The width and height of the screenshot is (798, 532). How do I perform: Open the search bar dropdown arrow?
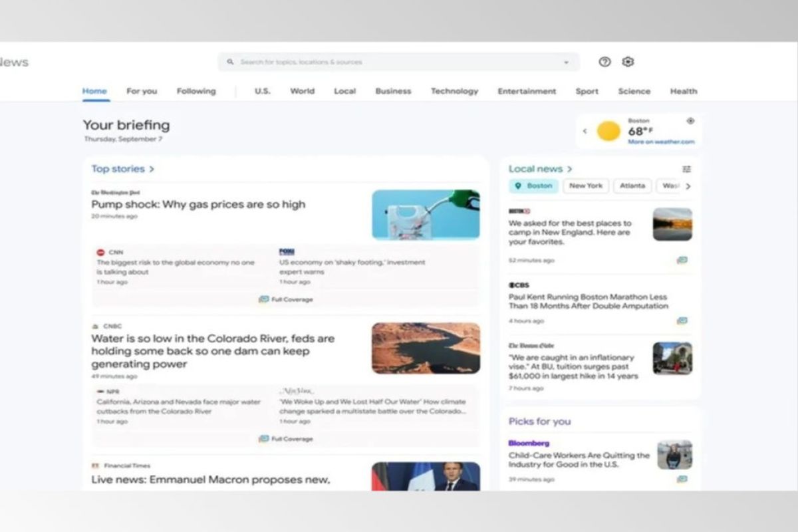point(565,62)
